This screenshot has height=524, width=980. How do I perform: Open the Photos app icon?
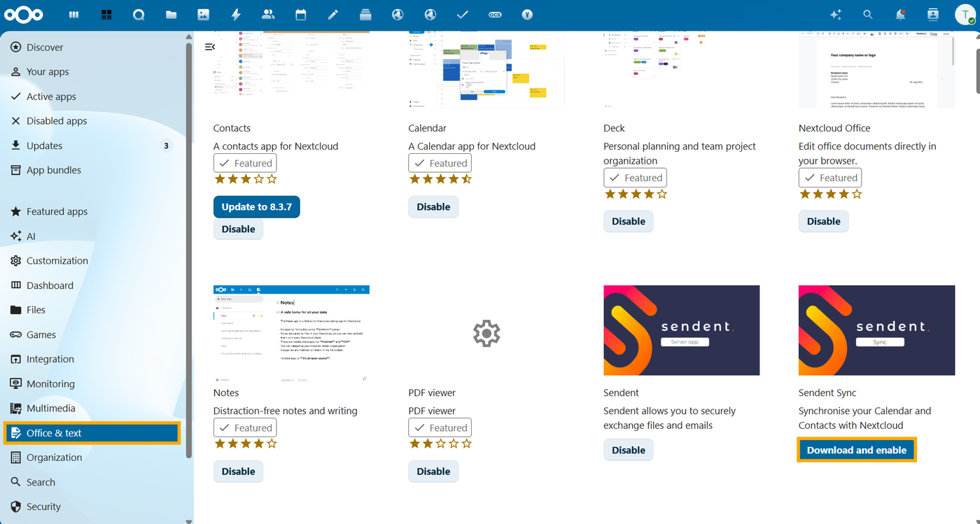tap(203, 15)
